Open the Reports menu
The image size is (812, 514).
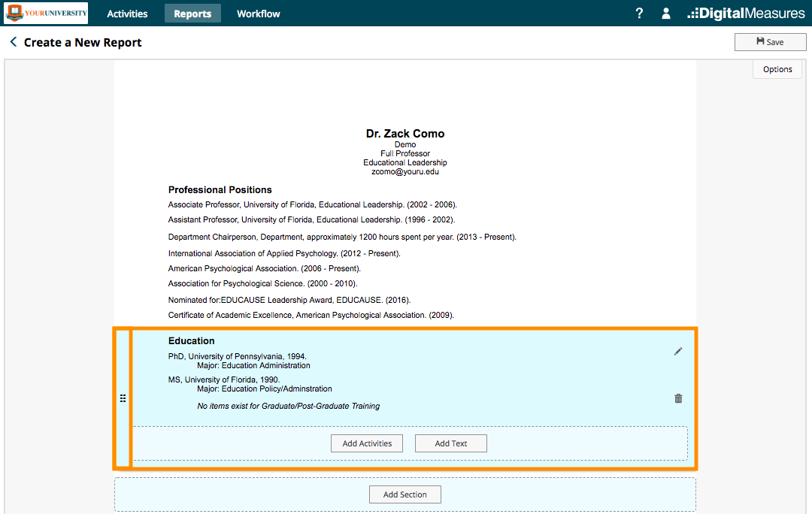pos(192,14)
